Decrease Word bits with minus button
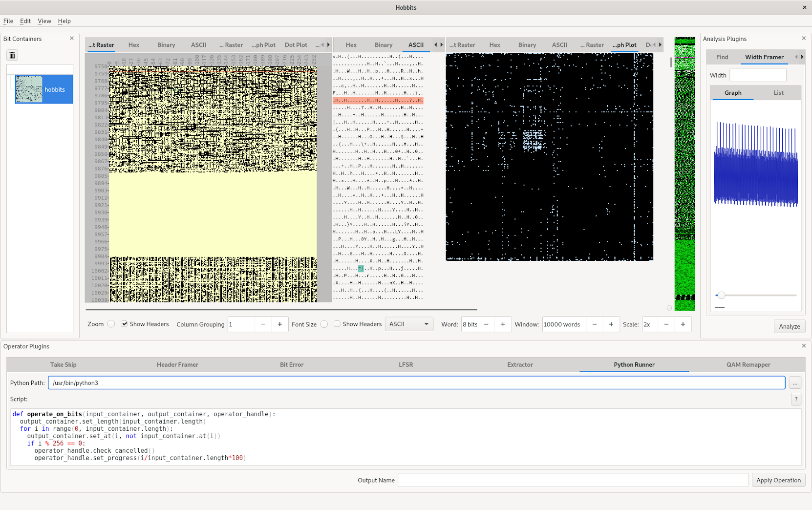 pos(486,324)
